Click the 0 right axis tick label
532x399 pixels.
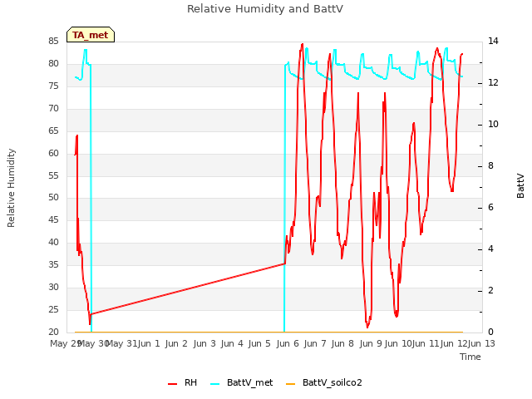pos(490,332)
